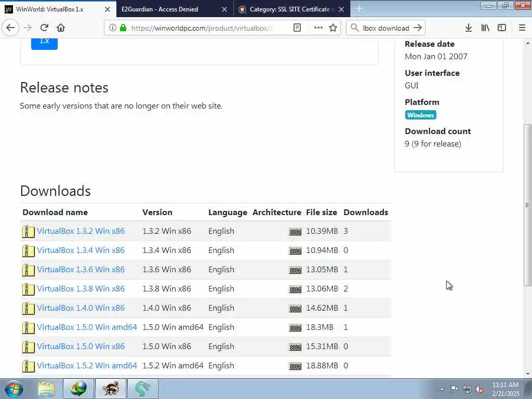Click the Downloads column header
The width and height of the screenshot is (532, 399).
pyautogui.click(x=366, y=212)
